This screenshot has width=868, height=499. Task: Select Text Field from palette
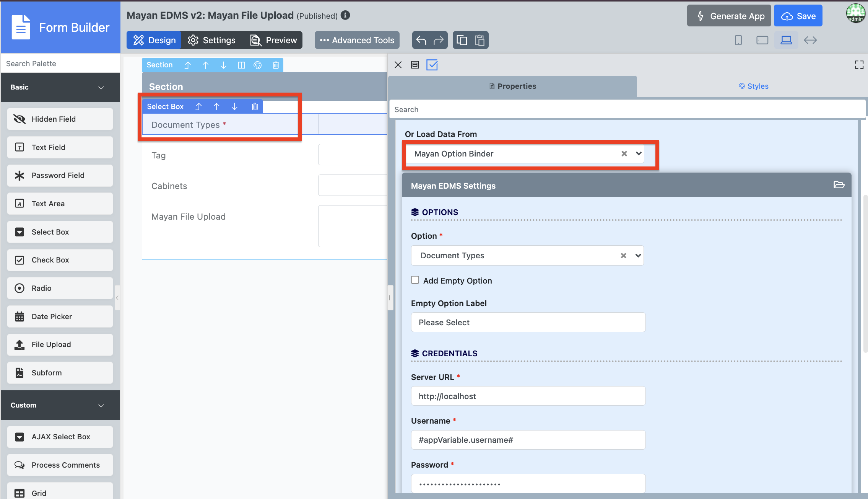coord(60,147)
